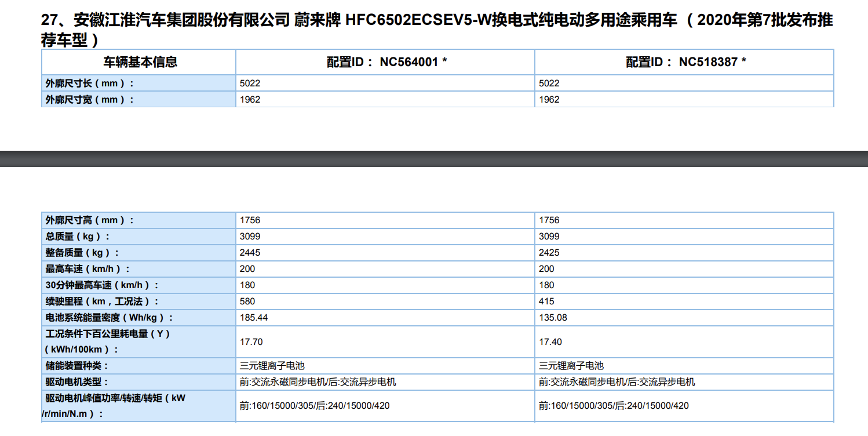Select 前:交流永磁同步电机/后:交流异步电机 under NC564001
The height and width of the screenshot is (436, 868).
[318, 382]
